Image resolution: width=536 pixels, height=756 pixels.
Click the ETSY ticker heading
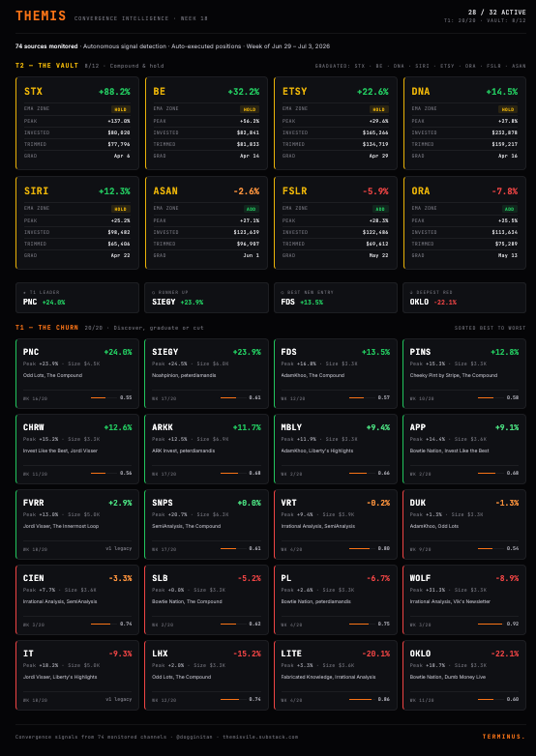pyautogui.click(x=295, y=92)
